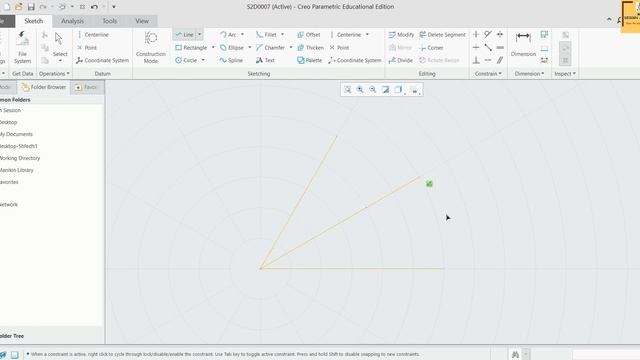Import data via File System

point(22,48)
